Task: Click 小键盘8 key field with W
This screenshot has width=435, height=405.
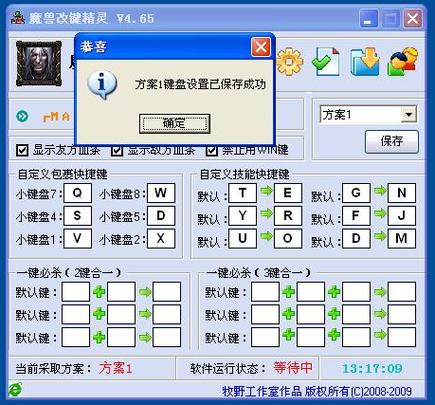Action: point(161,193)
